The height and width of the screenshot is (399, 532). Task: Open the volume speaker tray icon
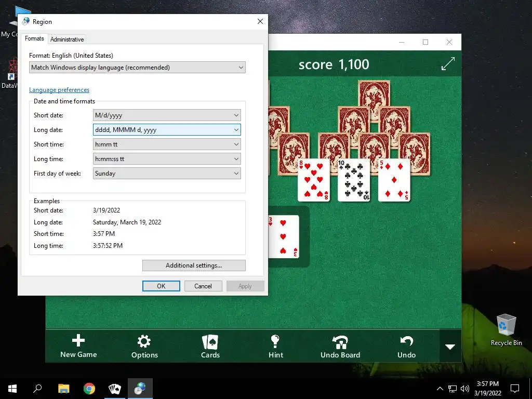(x=465, y=389)
